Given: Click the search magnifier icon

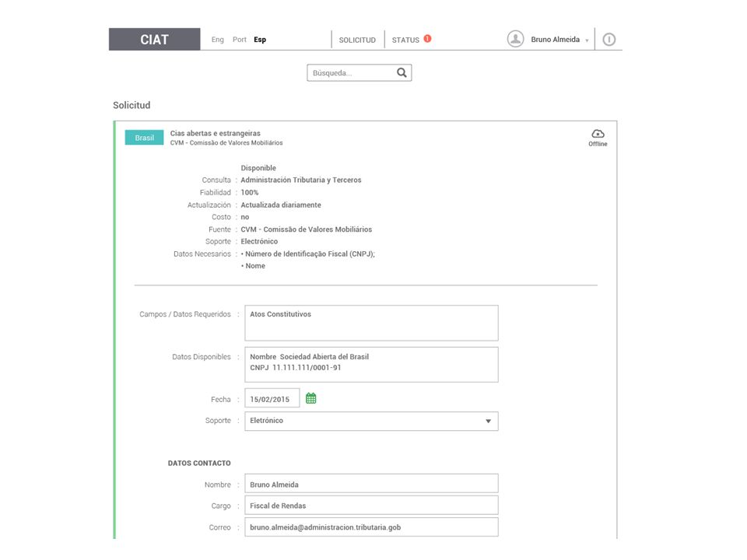Looking at the screenshot, I should pyautogui.click(x=402, y=72).
